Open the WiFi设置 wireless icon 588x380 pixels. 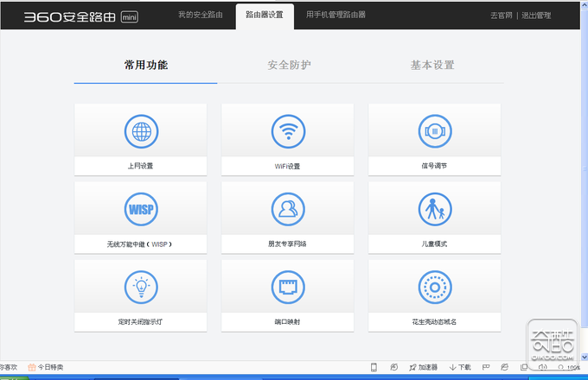[x=288, y=131]
